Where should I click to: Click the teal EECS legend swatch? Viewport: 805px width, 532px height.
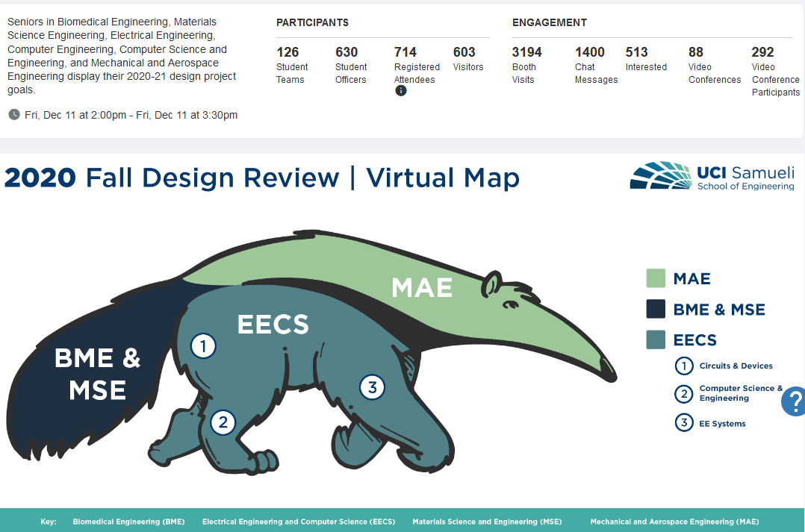coord(656,339)
